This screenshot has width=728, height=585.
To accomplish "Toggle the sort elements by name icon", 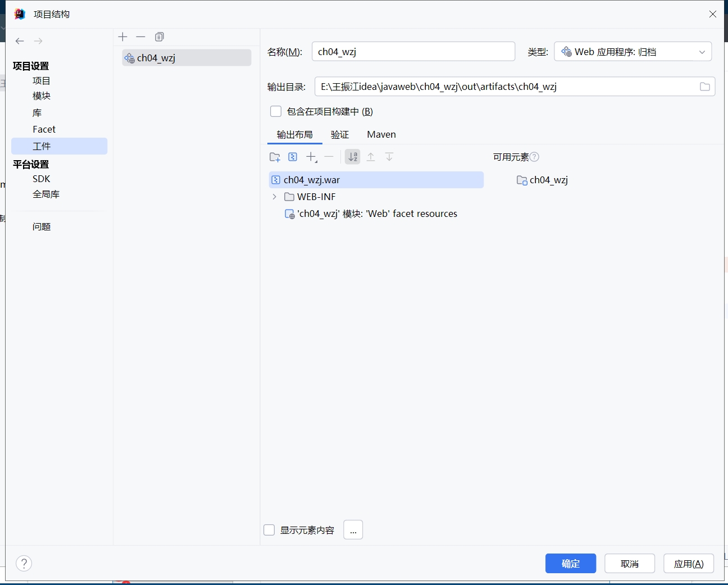I will pos(352,157).
